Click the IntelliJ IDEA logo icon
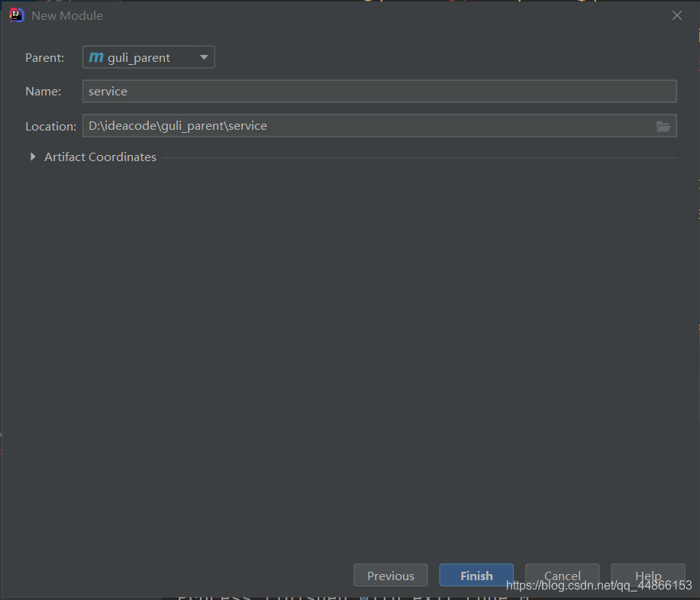Viewport: 700px width, 600px height. pyautogui.click(x=16, y=15)
